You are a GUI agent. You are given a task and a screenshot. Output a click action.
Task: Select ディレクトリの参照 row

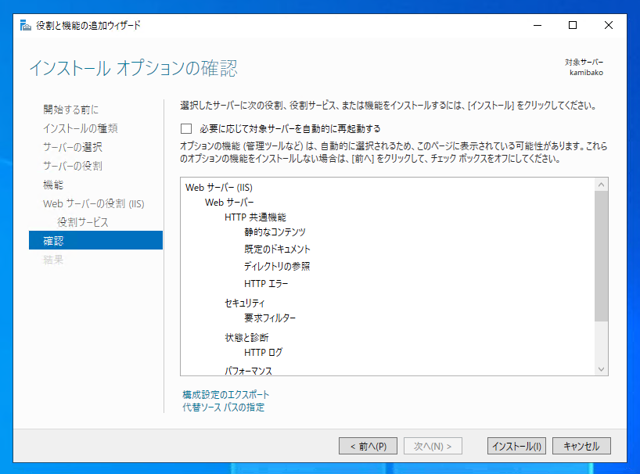pos(277,266)
